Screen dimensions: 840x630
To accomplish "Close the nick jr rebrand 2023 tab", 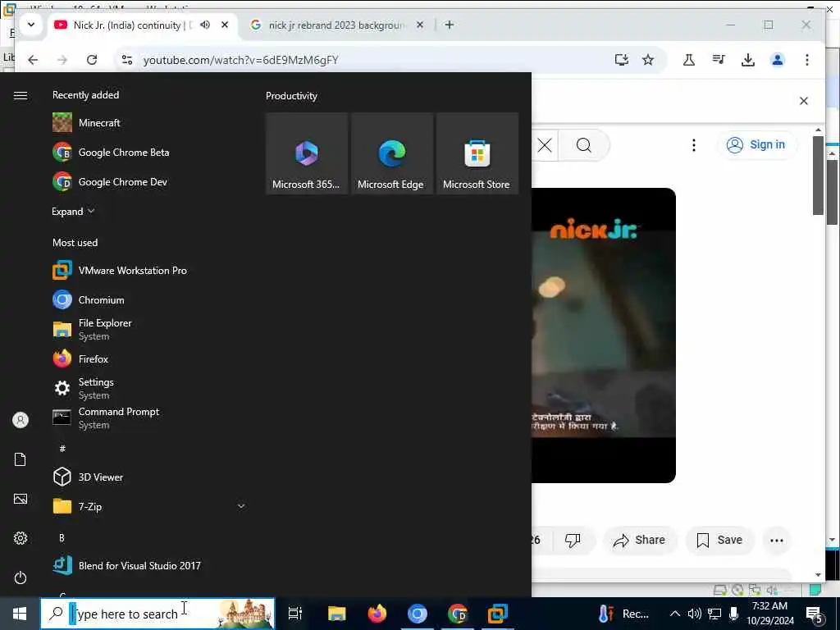I will (420, 25).
